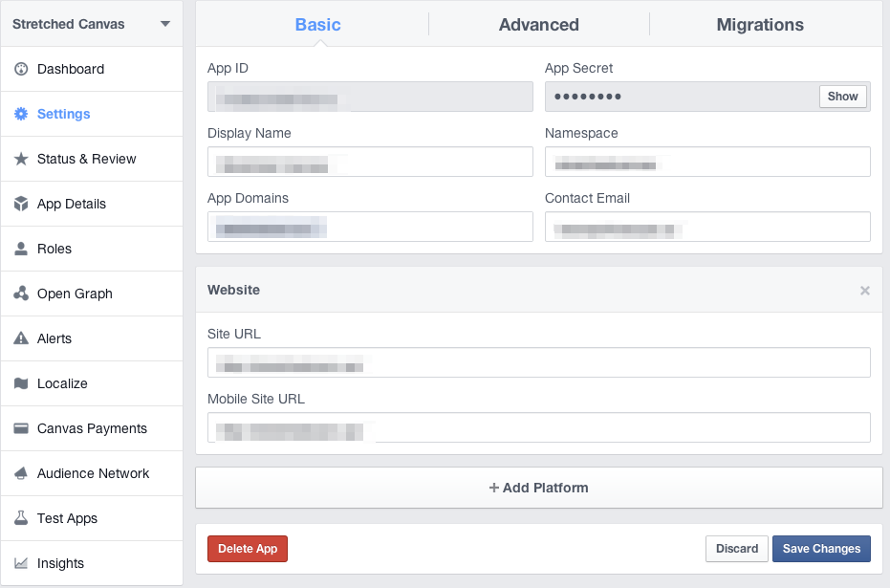Focus the Namespace input field
This screenshot has height=588, width=890.
tap(707, 162)
